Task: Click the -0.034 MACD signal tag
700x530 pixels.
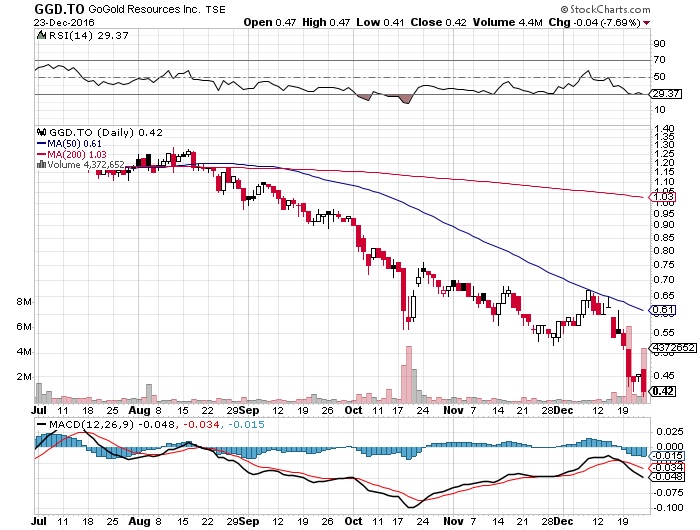Action: (667, 467)
